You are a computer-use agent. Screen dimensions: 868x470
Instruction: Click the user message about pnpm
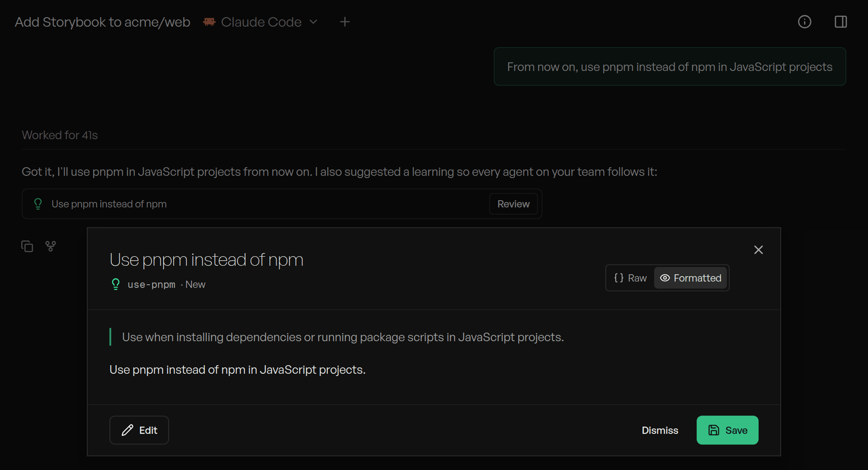[x=670, y=67]
